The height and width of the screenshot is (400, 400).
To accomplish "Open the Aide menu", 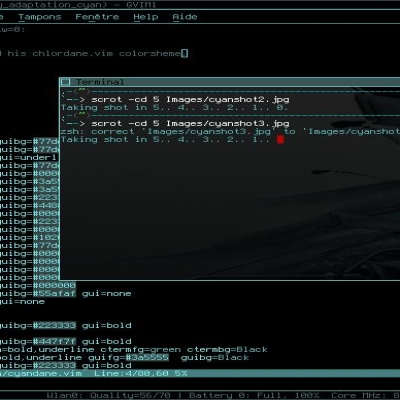I will click(185, 17).
